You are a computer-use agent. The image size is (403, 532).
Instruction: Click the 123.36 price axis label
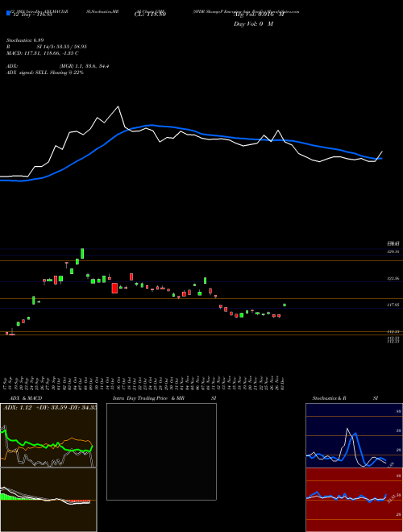tap(393, 279)
